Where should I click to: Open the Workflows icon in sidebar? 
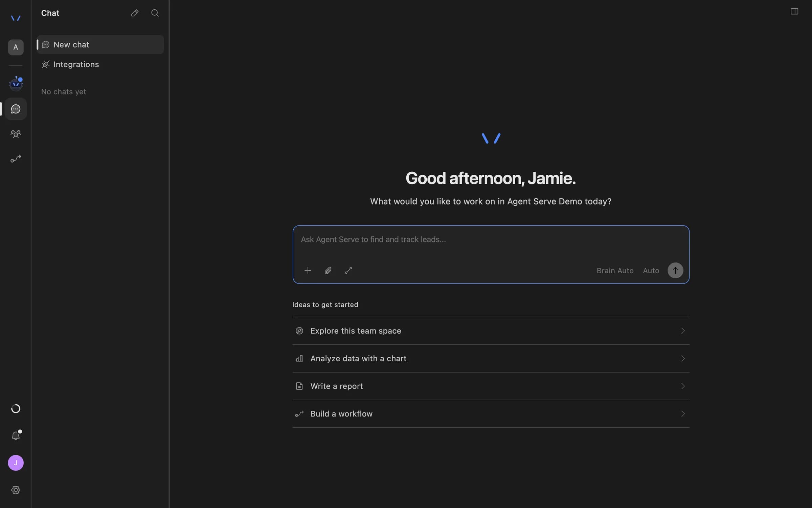coord(16,159)
